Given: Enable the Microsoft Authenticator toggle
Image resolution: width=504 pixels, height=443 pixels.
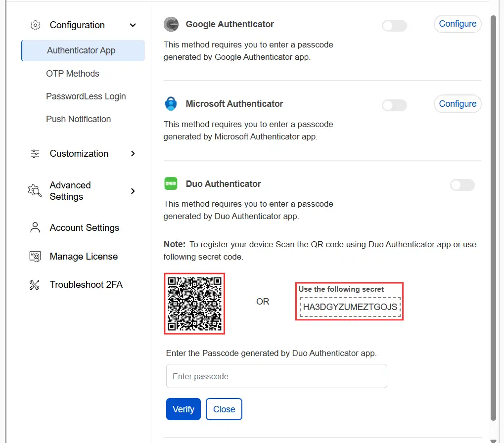Looking at the screenshot, I should (394, 105).
